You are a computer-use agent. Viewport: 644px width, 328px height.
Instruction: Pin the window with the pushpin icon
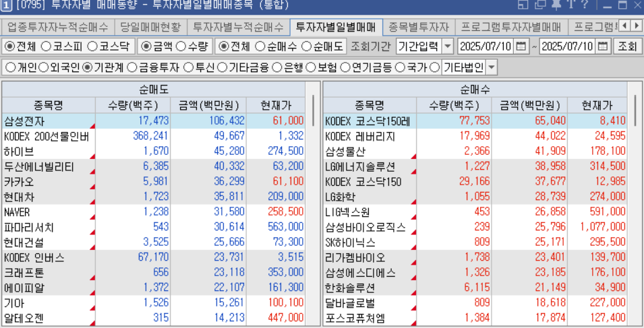[x=556, y=5]
